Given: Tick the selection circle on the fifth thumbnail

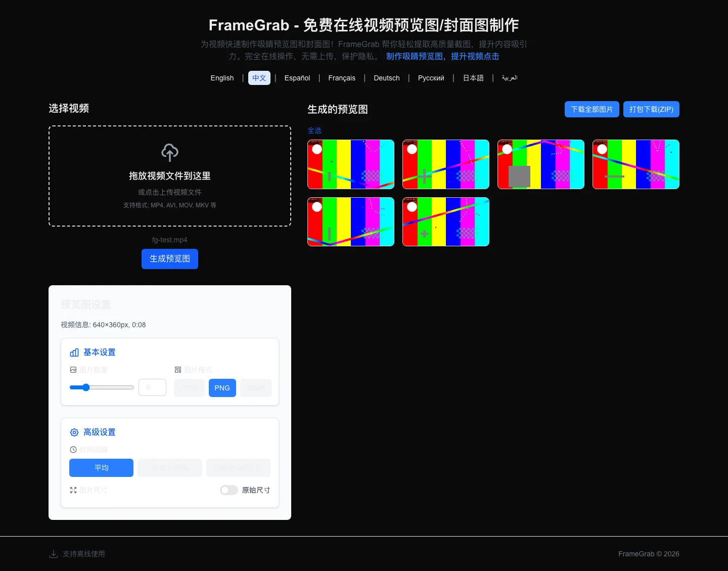Looking at the screenshot, I should pos(317,207).
